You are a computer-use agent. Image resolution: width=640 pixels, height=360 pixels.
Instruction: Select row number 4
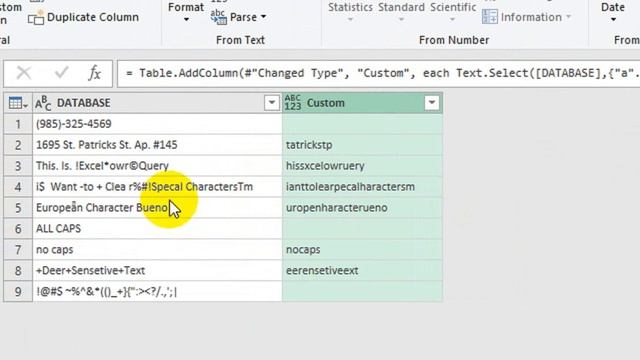pos(18,187)
